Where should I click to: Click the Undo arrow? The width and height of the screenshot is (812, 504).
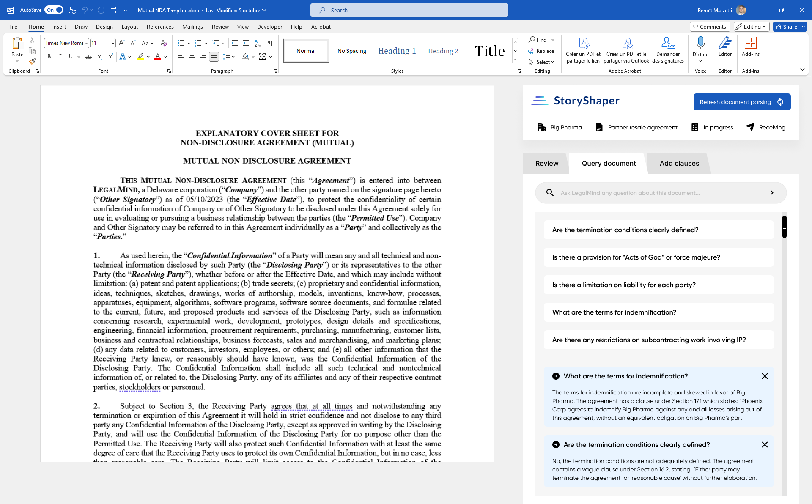85,10
